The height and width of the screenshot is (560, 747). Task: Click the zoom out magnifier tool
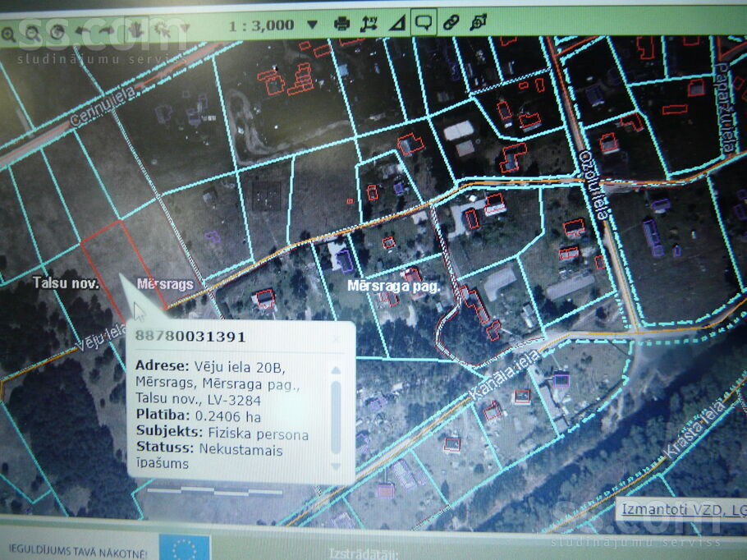[x=32, y=33]
